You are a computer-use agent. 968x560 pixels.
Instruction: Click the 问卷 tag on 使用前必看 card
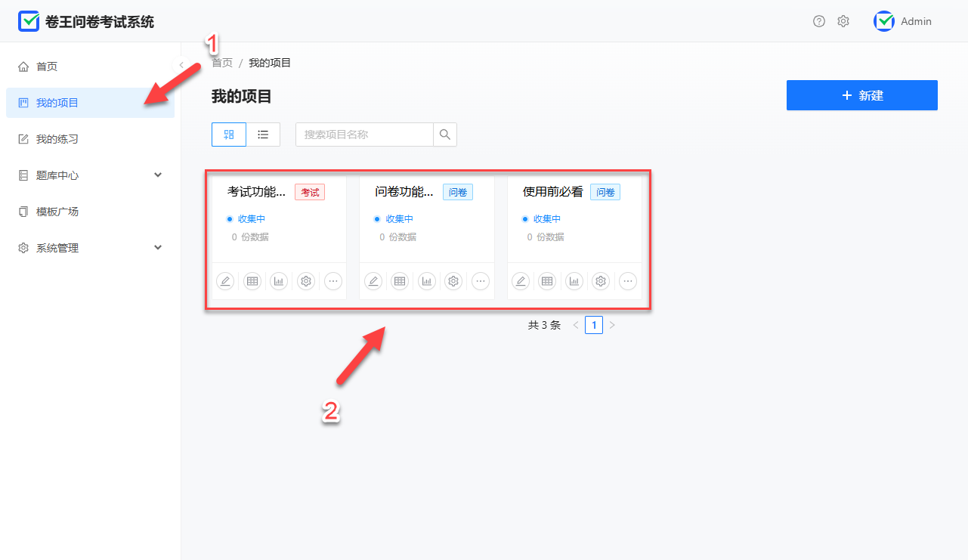(x=605, y=193)
